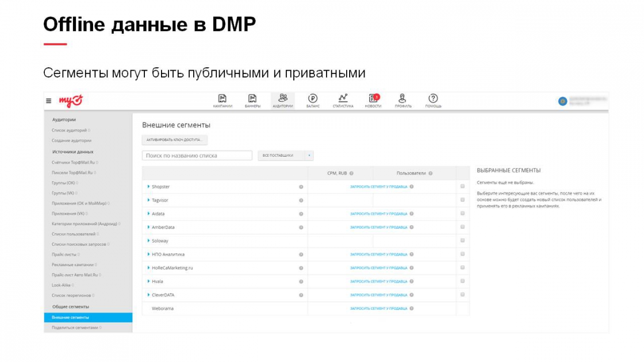Click the info icon for НПО Аналитика
This screenshot has height=362, width=644.
tap(301, 255)
